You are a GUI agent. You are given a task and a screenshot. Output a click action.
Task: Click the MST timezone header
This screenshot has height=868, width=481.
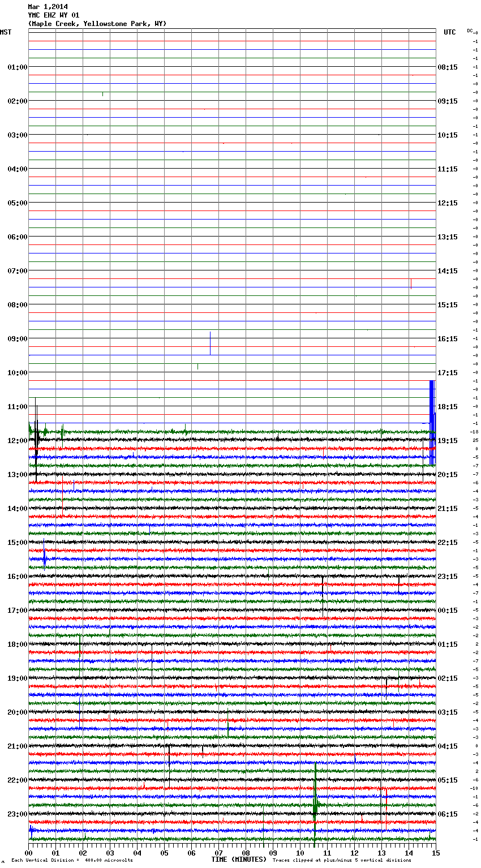(6, 32)
